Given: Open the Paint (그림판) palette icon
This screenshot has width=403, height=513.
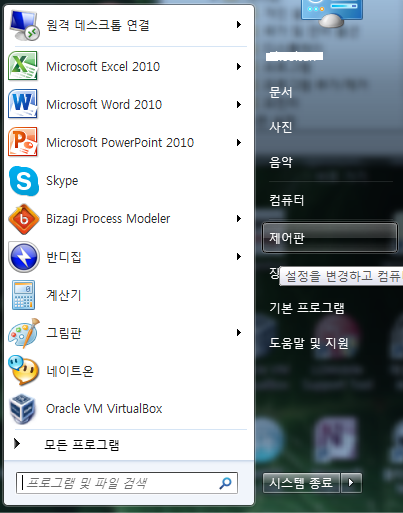Looking at the screenshot, I should click(23, 333).
